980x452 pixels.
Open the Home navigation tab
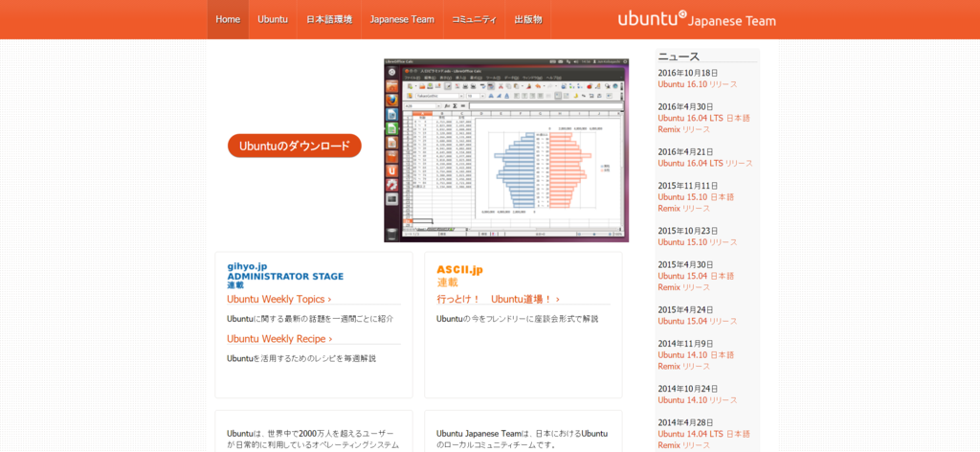tap(228, 19)
